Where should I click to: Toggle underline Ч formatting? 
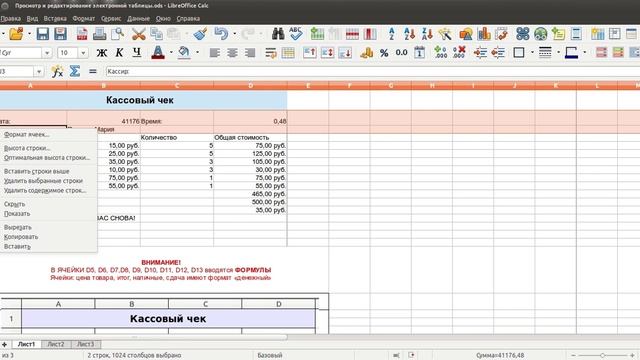point(137,52)
